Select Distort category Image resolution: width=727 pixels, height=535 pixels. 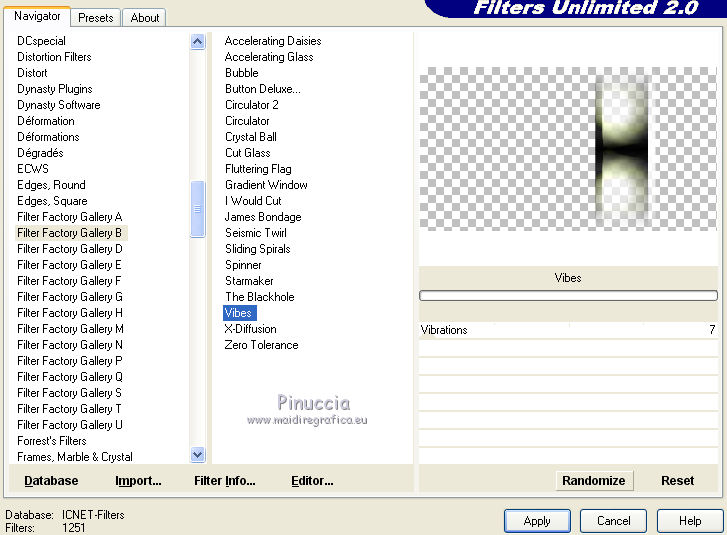point(32,73)
